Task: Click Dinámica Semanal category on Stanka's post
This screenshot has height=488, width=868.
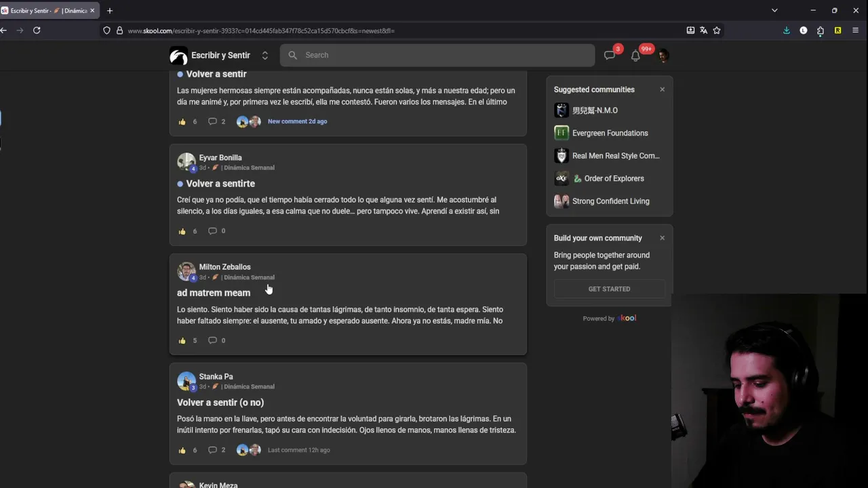Action: [249, 386]
